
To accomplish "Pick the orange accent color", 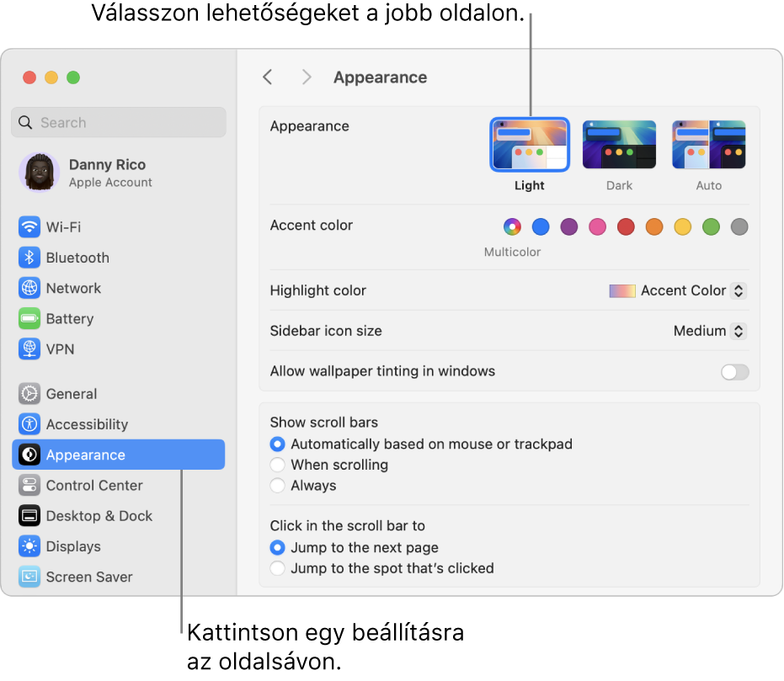I will (x=654, y=226).
